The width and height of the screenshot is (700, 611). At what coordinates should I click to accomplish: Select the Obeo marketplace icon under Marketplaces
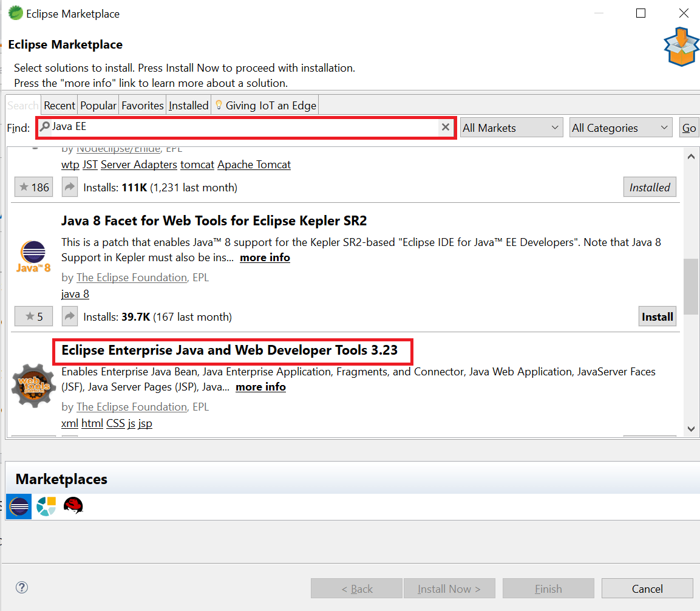(46, 507)
